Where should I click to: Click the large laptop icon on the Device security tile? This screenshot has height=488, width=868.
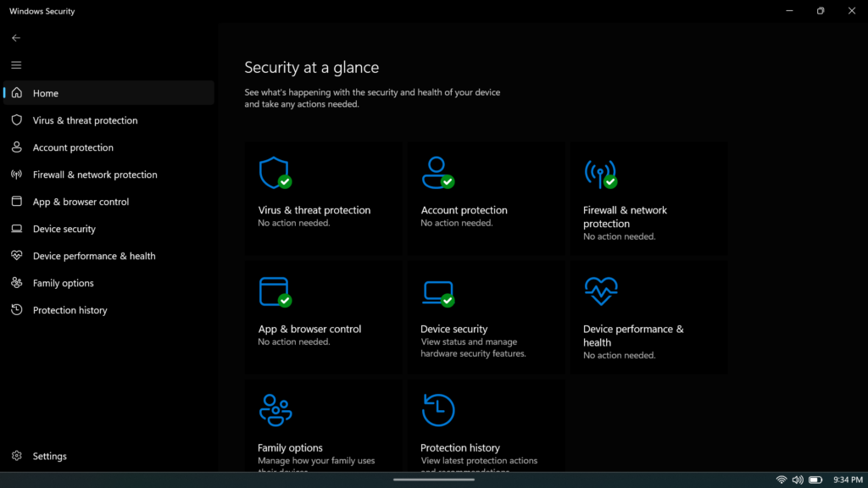(438, 293)
